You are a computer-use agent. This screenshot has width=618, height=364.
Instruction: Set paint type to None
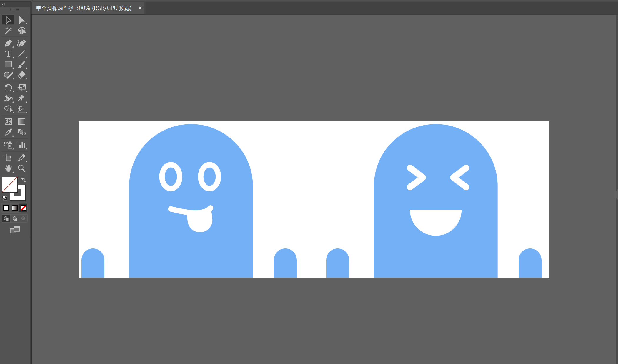click(x=24, y=208)
